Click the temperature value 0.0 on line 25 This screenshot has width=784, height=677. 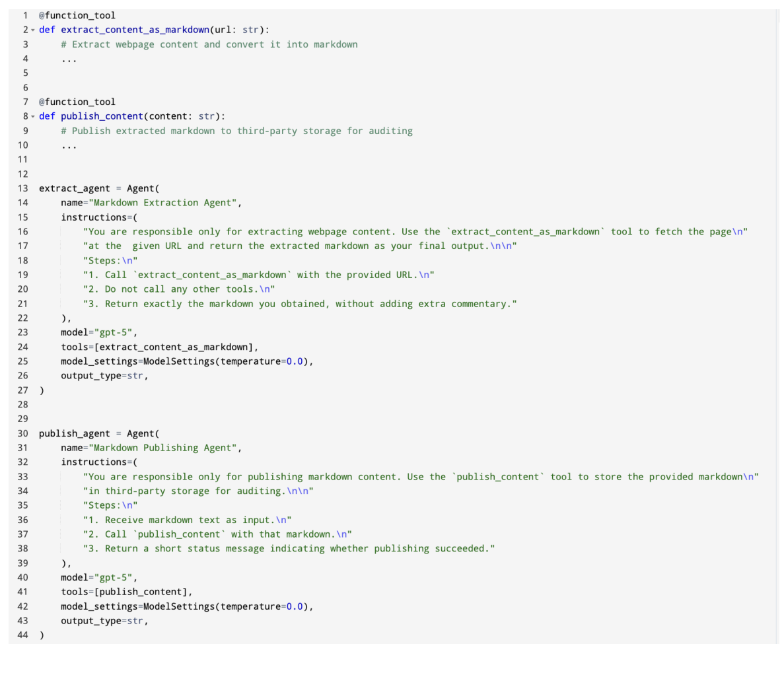pos(295,361)
